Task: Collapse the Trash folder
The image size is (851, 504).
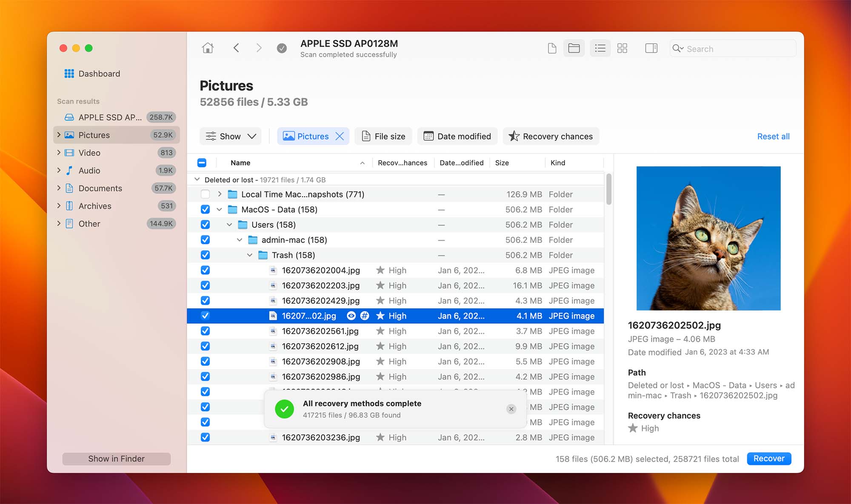Action: pyautogui.click(x=250, y=255)
